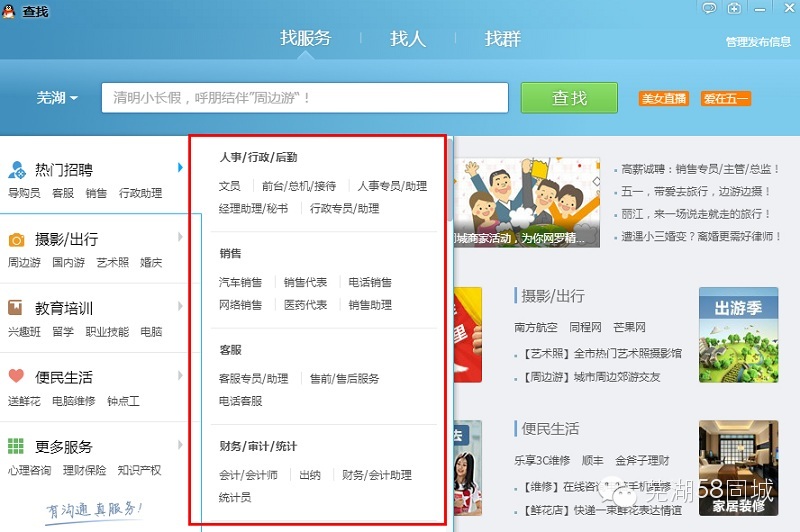Click the plus-box icon in title bar
Image resolution: width=800 pixels, height=532 pixels.
tap(734, 9)
